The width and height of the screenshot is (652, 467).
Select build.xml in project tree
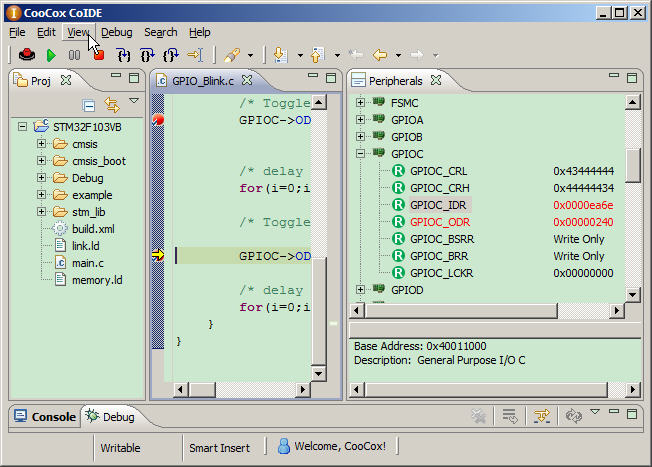[x=93, y=229]
